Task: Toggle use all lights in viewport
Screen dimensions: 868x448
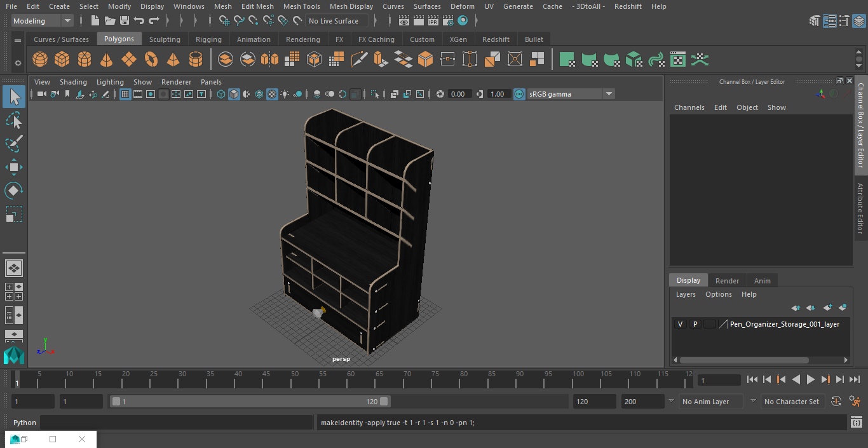Action: 285,94
